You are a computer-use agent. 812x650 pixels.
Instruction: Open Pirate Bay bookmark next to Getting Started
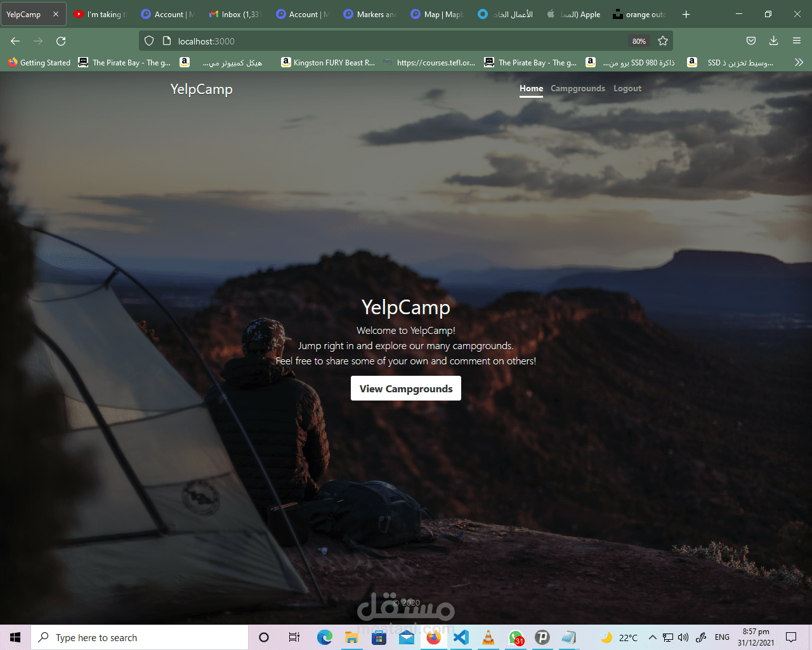pos(124,62)
